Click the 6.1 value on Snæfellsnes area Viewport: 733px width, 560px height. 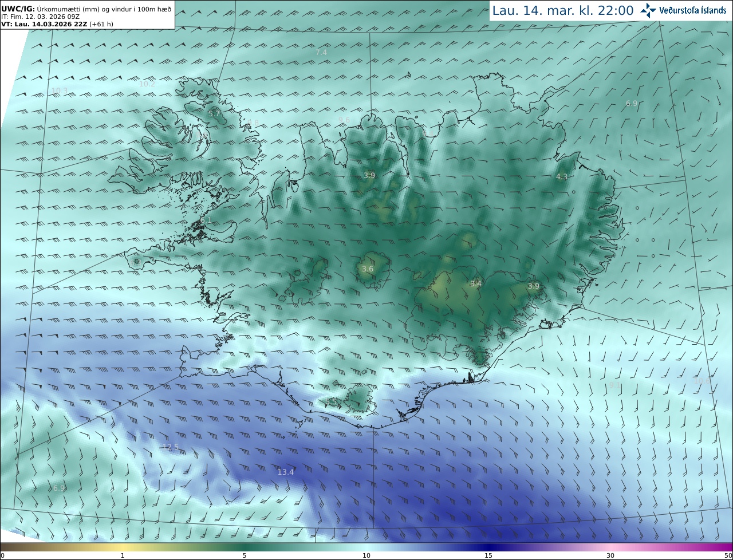click(x=206, y=220)
